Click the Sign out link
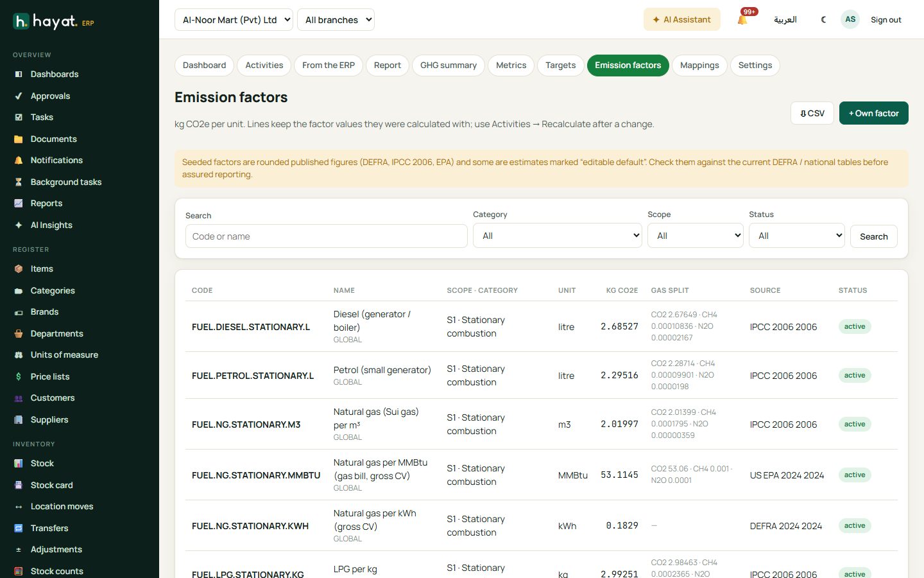The height and width of the screenshot is (578, 924). click(x=886, y=20)
